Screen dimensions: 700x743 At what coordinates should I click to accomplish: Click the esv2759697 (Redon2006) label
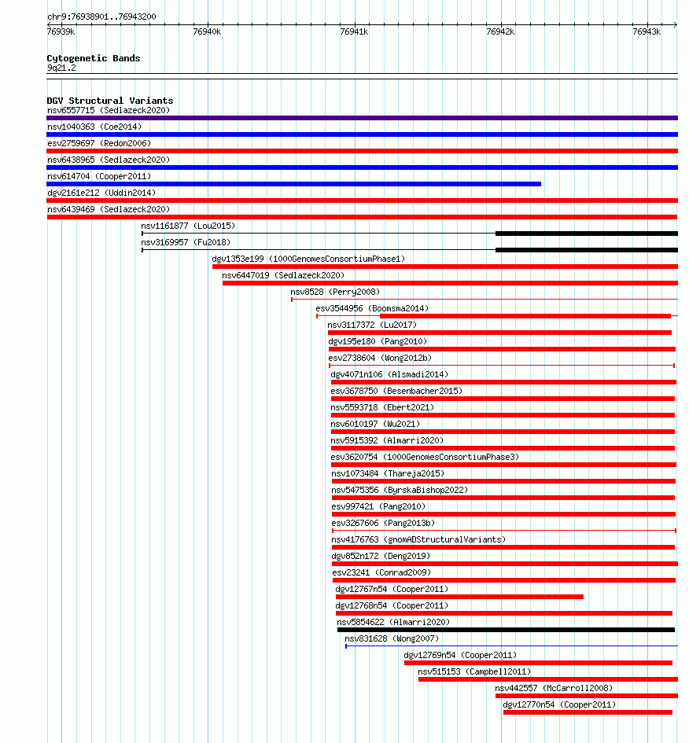coord(99,144)
